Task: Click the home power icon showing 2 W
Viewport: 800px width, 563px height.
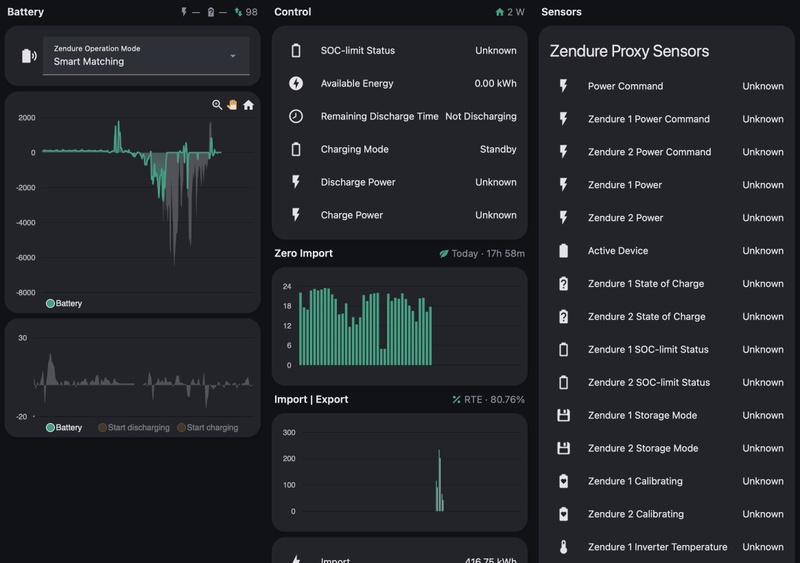Action: coord(499,12)
